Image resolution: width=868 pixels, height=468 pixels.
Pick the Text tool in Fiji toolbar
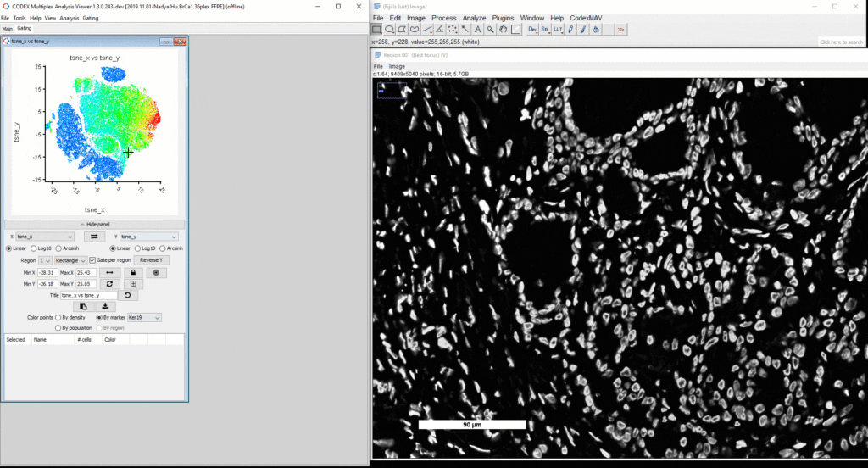point(477,29)
